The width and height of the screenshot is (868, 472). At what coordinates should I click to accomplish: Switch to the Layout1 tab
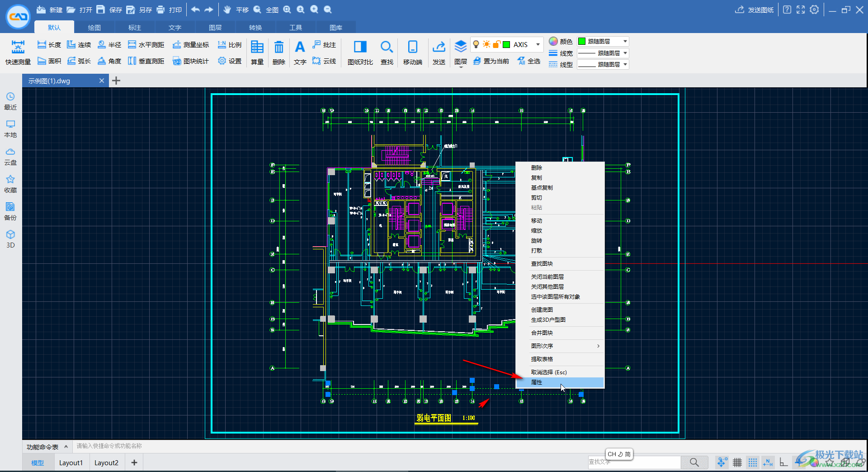pyautogui.click(x=71, y=462)
